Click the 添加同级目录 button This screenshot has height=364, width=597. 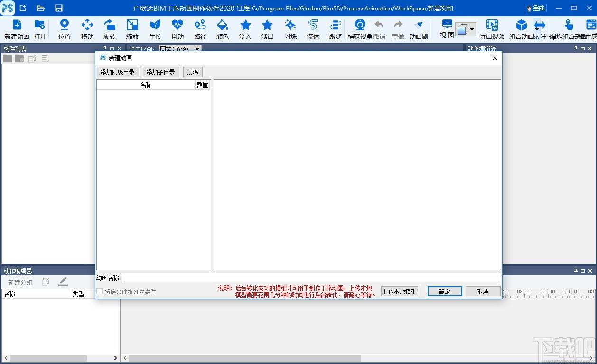[x=118, y=72]
